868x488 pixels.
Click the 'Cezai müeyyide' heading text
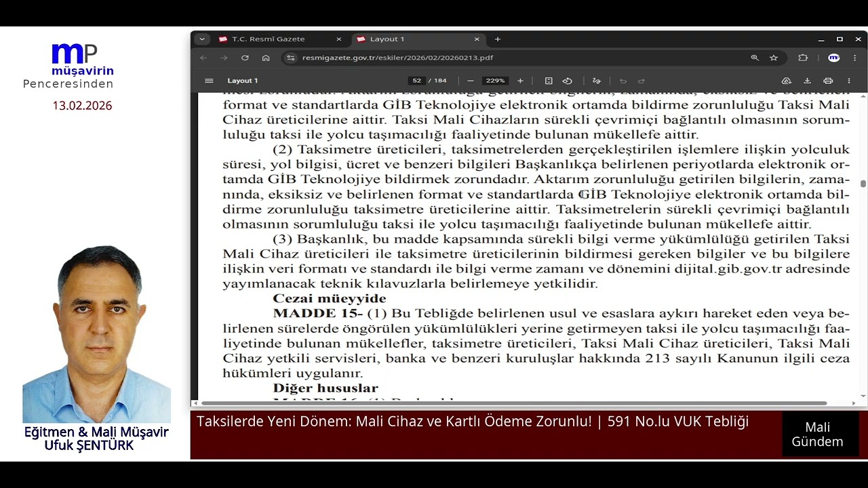coord(329,298)
